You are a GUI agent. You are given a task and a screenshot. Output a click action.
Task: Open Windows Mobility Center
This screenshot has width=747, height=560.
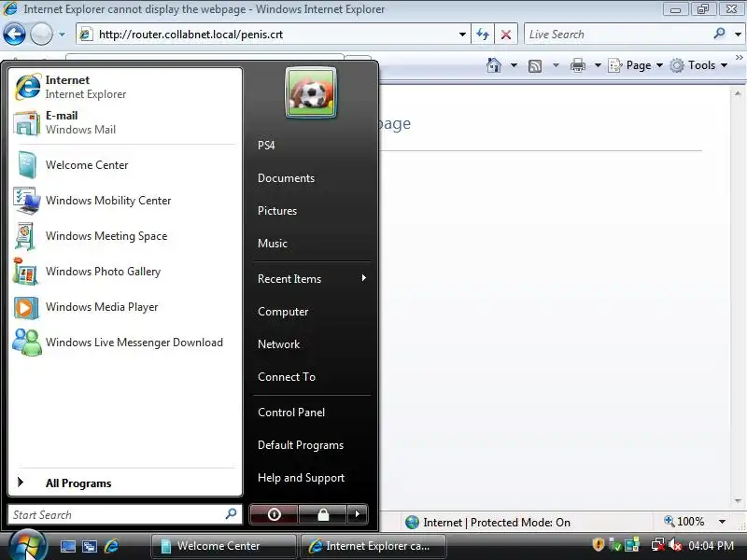pyautogui.click(x=125, y=201)
